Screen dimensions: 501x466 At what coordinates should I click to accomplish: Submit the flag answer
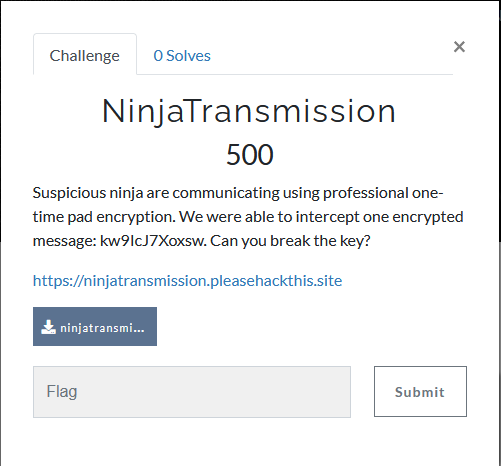pyautogui.click(x=420, y=391)
